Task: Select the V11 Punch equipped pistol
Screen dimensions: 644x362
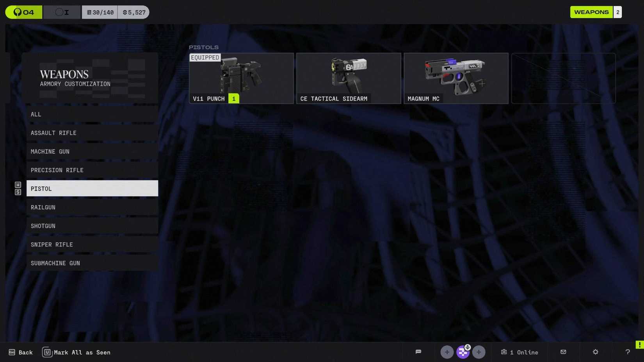Action: click(x=241, y=78)
